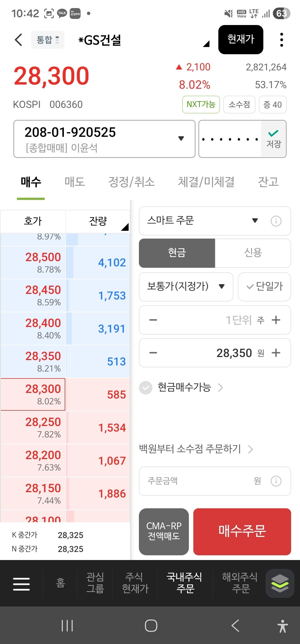Tap the CMA-RP 전액매도 button
The height and width of the screenshot is (644, 300).
point(164,532)
